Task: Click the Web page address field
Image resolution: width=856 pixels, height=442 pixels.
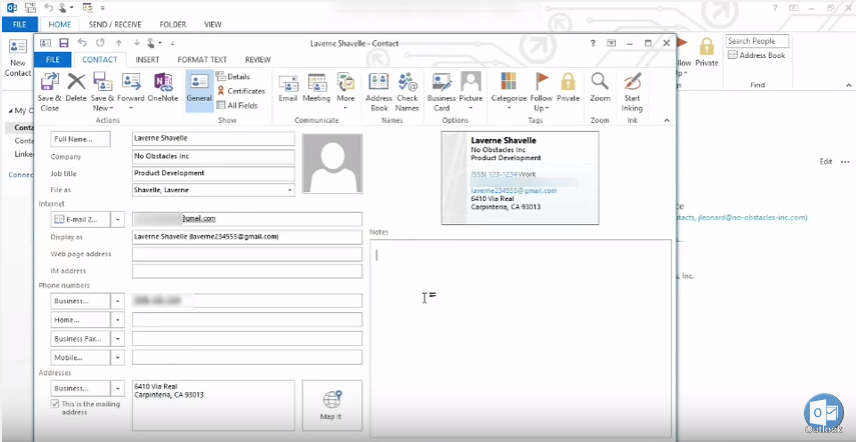Action: (247, 254)
